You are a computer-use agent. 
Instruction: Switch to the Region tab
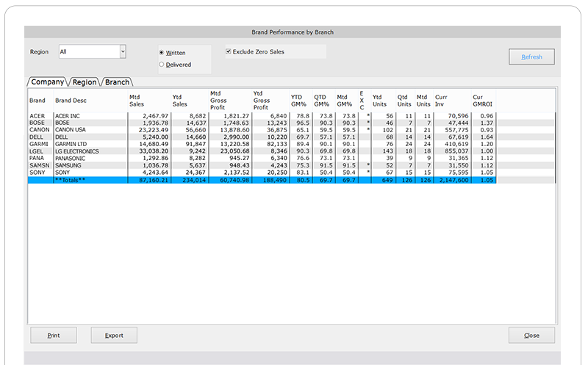pyautogui.click(x=85, y=82)
